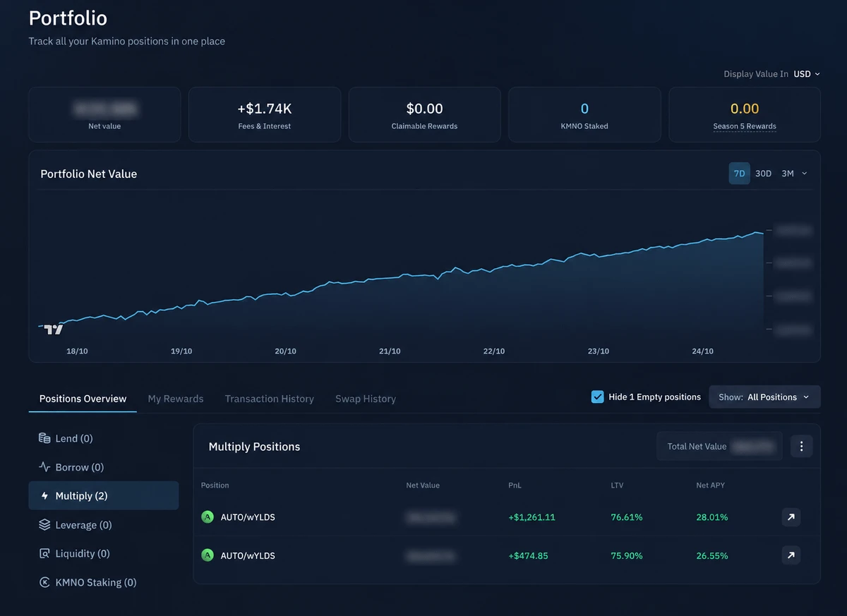Click the KMNO Staking circle icon
This screenshot has width=847, height=616.
[x=44, y=582]
